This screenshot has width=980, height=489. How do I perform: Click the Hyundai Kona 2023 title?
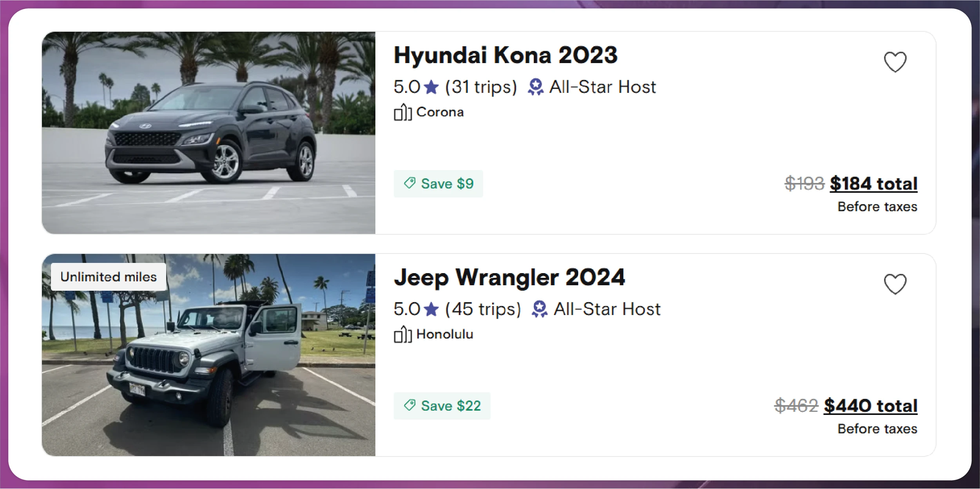pos(505,55)
